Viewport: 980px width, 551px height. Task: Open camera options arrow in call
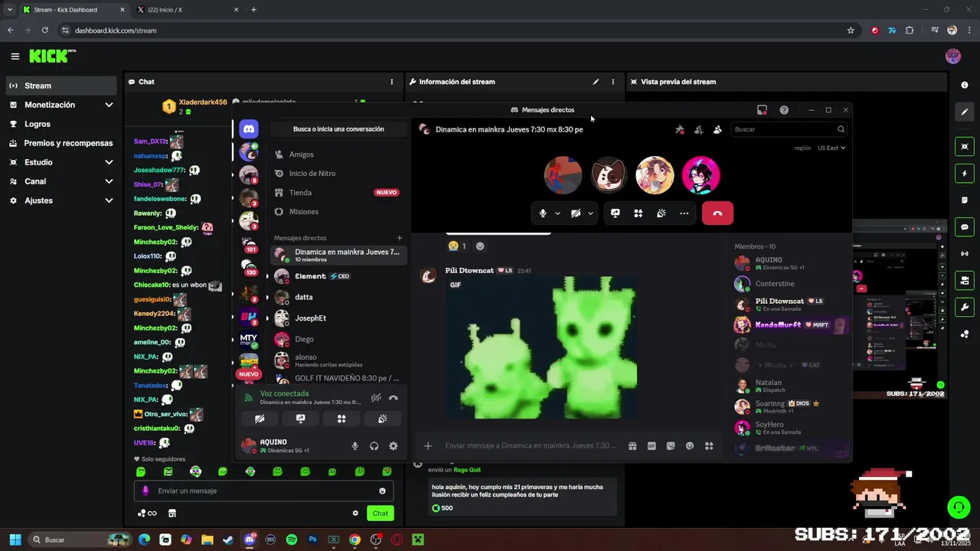click(590, 214)
